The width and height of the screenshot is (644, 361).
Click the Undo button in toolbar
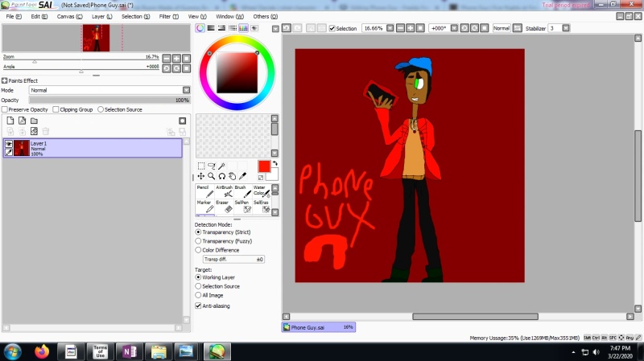[287, 28]
